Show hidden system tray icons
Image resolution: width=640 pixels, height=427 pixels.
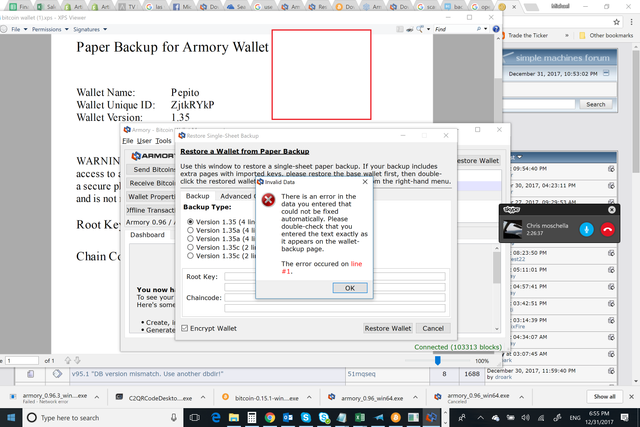(x=480, y=418)
